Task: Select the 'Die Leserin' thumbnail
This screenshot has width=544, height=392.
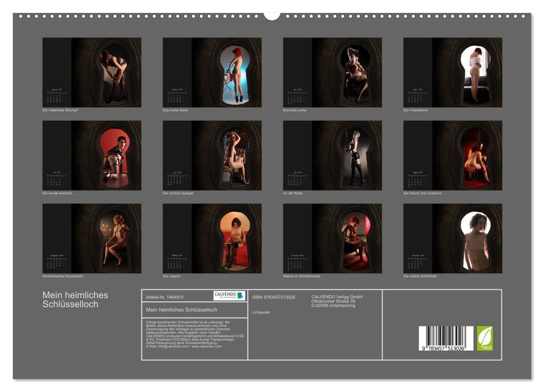Action: 212,238
